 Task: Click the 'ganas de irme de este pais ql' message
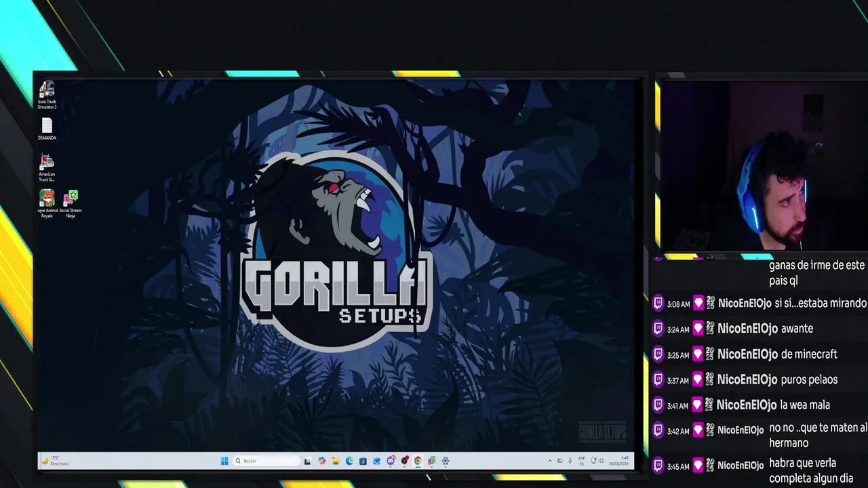click(816, 272)
